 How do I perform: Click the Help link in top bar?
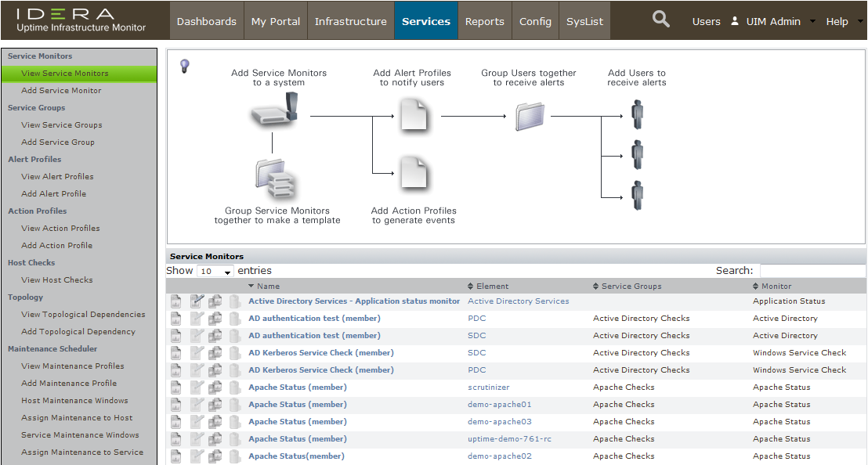coord(837,22)
